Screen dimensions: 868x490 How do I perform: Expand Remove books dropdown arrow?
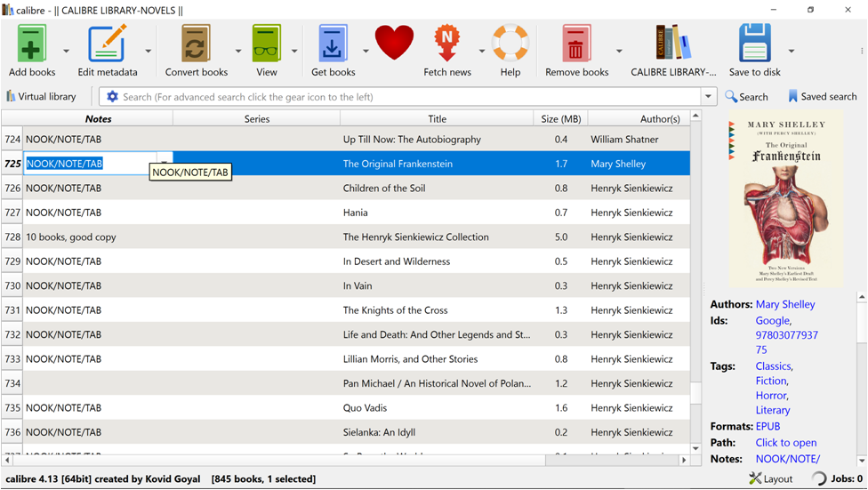[x=619, y=51]
